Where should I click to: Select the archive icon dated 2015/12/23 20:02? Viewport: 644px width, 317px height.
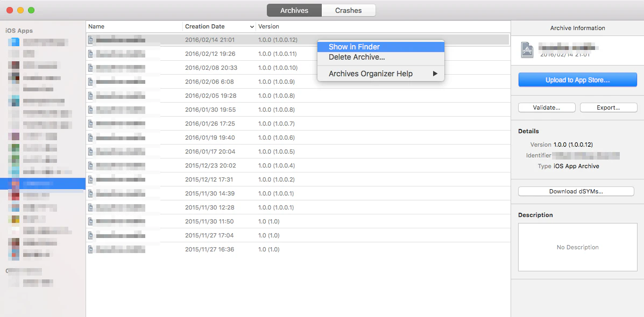tap(91, 165)
